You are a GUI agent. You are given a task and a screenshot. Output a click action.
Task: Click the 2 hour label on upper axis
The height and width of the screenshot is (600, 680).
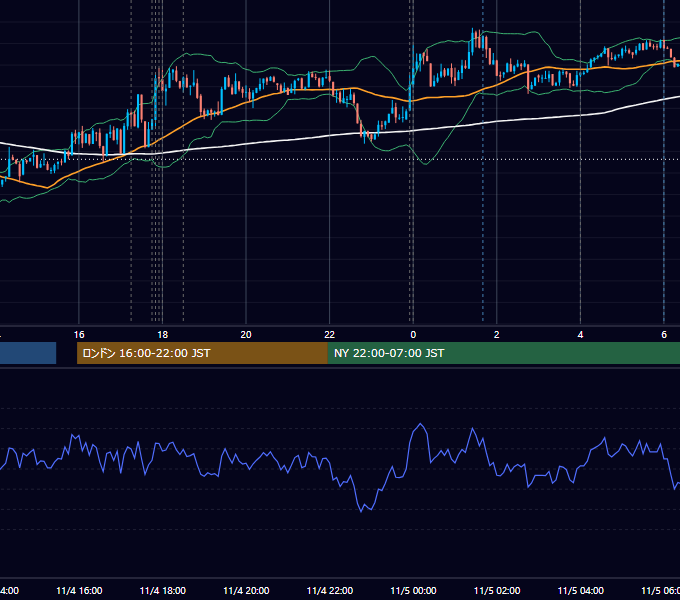tap(497, 335)
